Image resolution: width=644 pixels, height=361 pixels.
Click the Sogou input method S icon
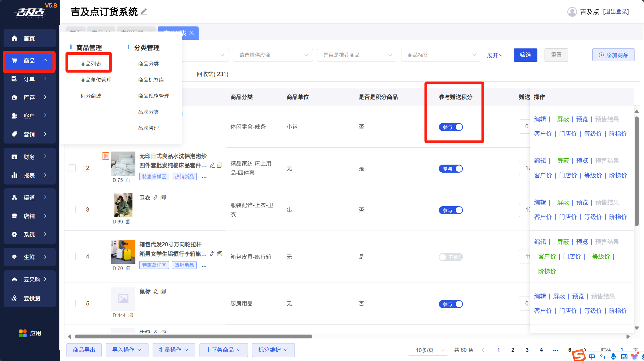coord(578,355)
